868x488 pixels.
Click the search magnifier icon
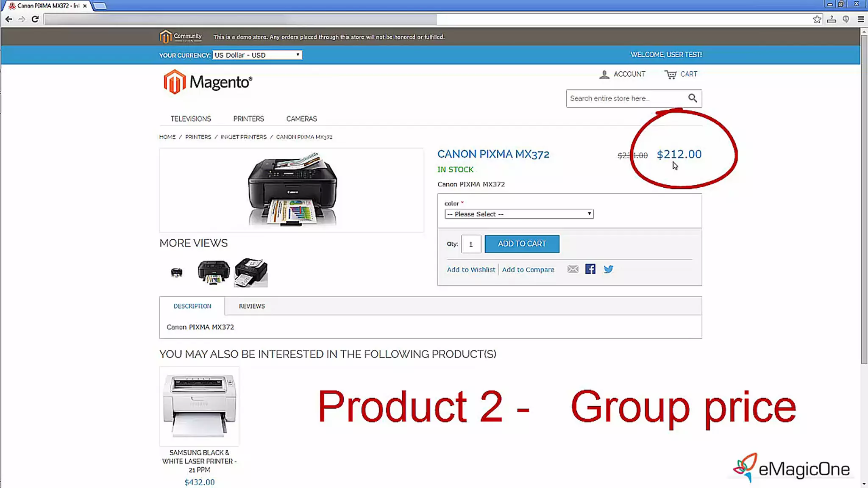[x=692, y=98]
